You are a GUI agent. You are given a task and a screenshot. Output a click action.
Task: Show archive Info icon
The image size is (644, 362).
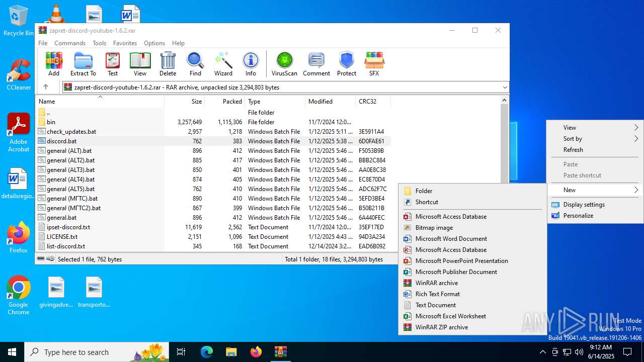(x=251, y=64)
